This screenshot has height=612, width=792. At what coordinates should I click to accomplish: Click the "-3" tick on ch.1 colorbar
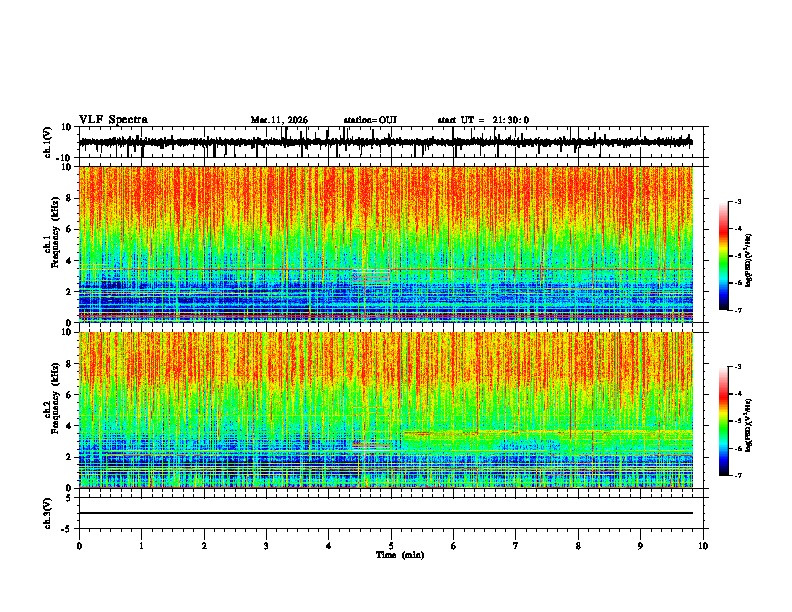(x=738, y=202)
